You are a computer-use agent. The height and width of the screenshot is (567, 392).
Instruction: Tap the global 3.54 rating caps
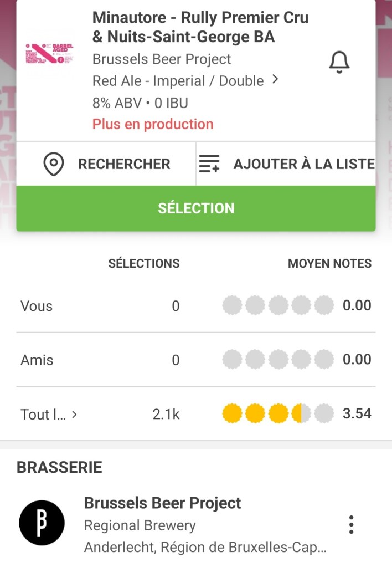coord(278,413)
